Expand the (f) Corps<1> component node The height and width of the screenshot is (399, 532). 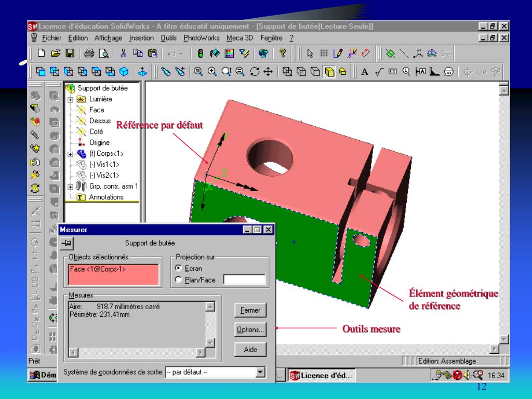pos(70,154)
